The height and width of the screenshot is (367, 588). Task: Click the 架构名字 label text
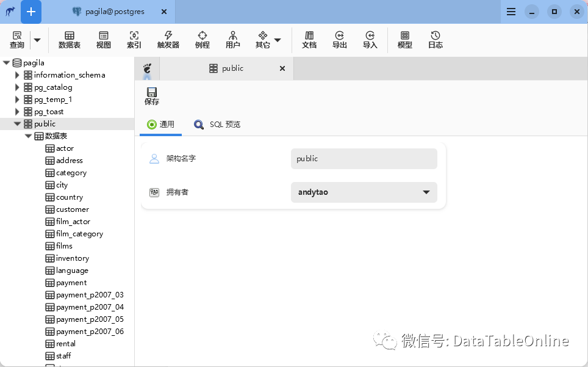pyautogui.click(x=181, y=159)
